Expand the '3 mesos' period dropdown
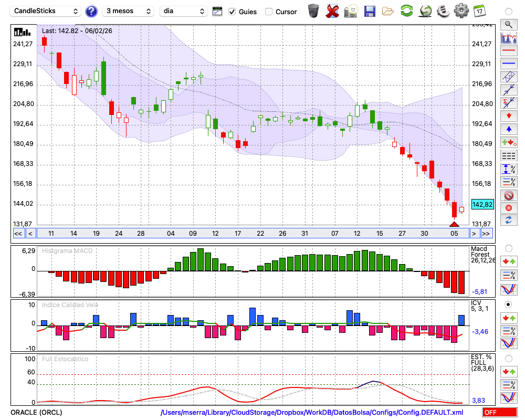The image size is (525, 420). tap(129, 11)
